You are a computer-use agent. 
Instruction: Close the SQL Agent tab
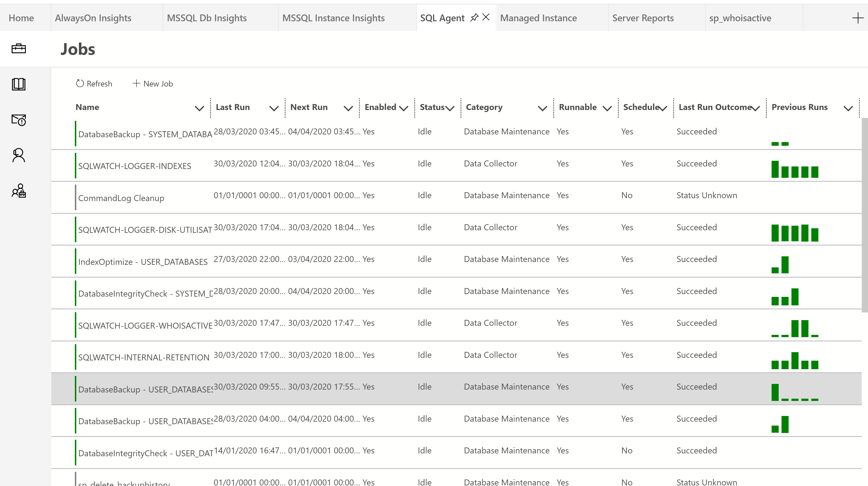pyautogui.click(x=486, y=17)
